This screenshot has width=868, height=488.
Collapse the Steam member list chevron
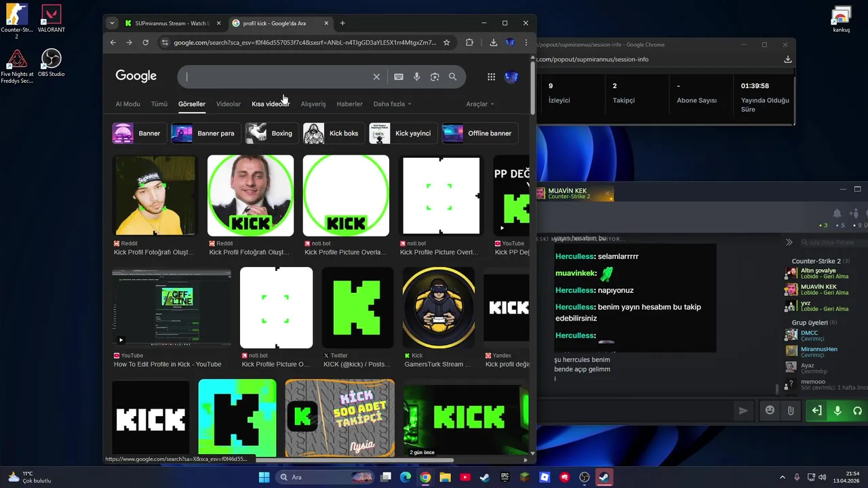(789, 242)
